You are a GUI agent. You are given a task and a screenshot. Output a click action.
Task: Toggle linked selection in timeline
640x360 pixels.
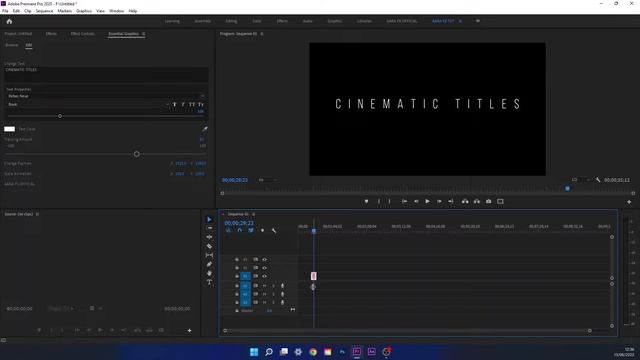[x=251, y=231]
